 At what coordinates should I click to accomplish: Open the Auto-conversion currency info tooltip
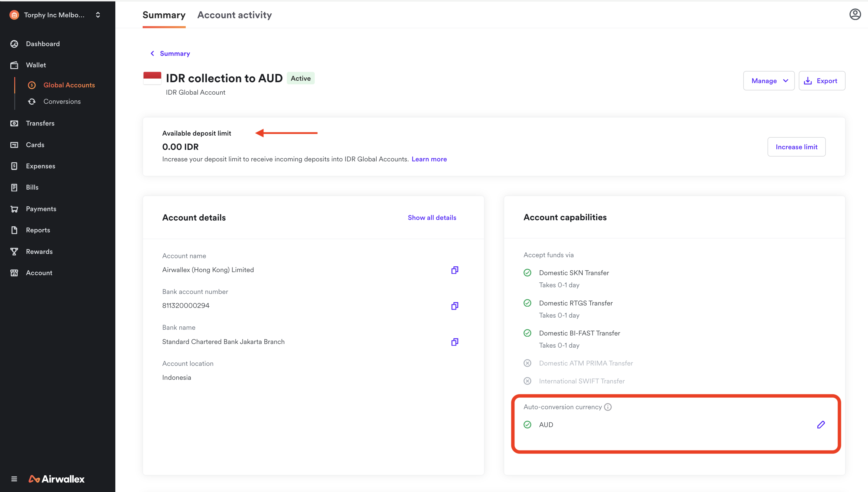(608, 407)
